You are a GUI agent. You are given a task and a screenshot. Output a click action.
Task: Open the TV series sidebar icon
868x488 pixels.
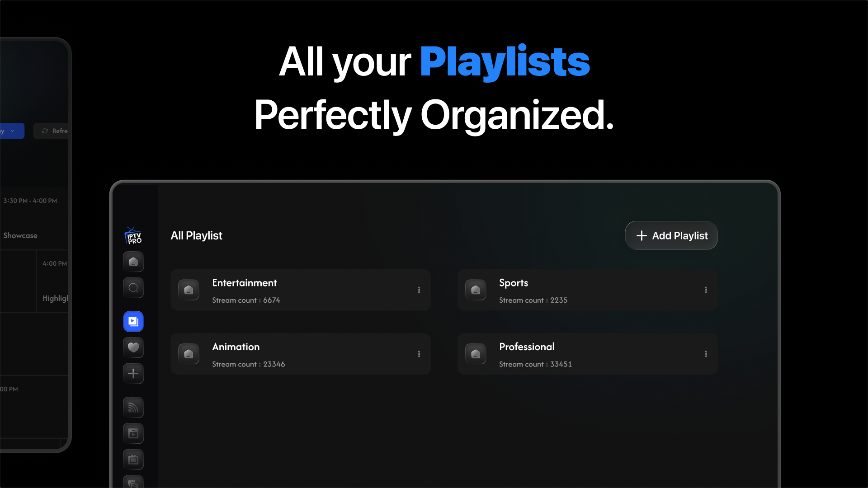[133, 460]
